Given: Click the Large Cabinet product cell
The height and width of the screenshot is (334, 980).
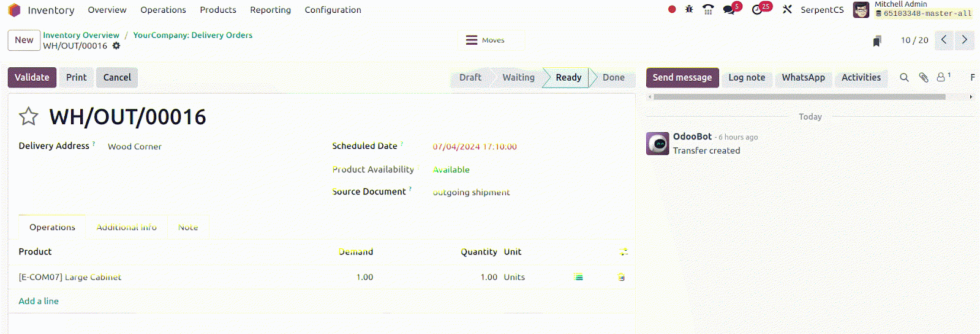Looking at the screenshot, I should [x=70, y=277].
